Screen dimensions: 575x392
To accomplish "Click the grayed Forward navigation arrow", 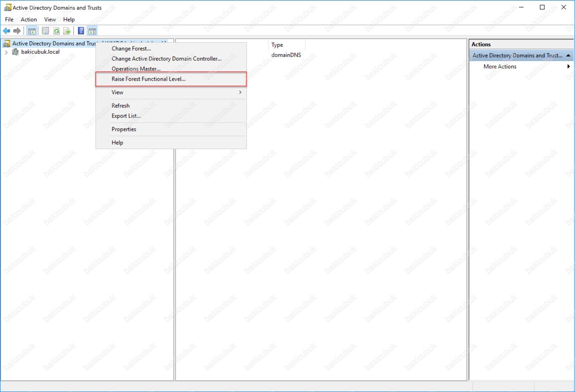I will click(18, 31).
